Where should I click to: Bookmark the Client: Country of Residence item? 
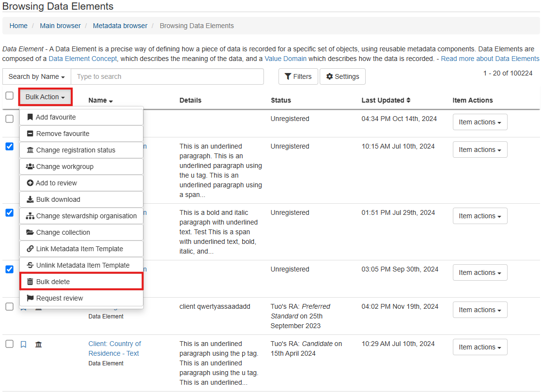point(23,345)
